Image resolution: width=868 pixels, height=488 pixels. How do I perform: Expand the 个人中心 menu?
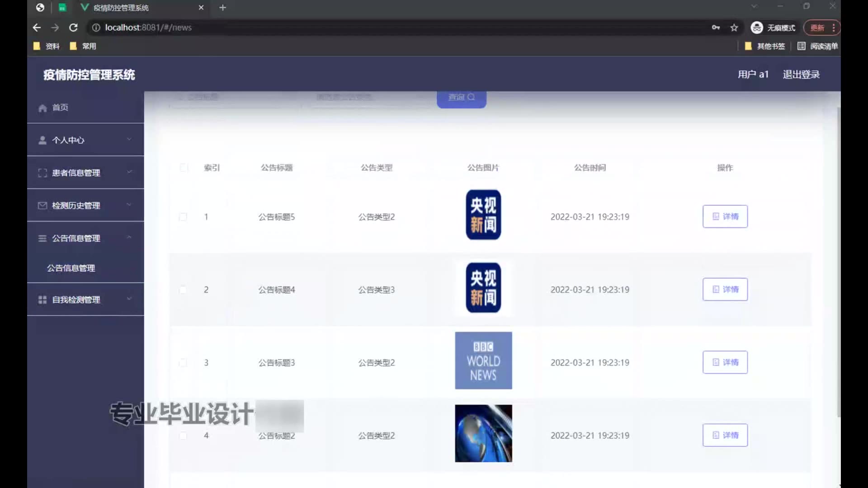[85, 140]
